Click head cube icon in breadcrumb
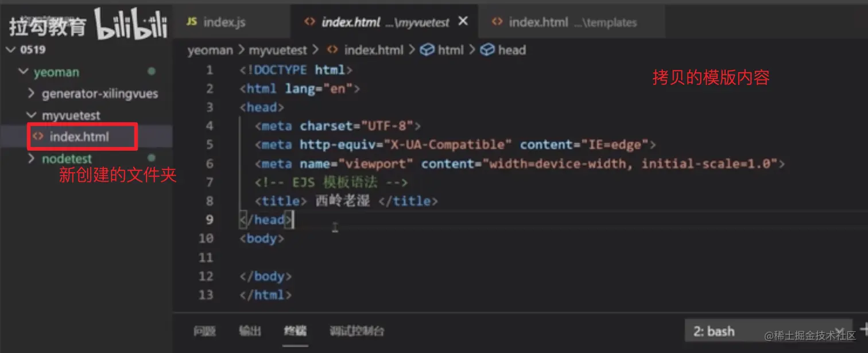This screenshot has height=353, width=868. coord(487,50)
